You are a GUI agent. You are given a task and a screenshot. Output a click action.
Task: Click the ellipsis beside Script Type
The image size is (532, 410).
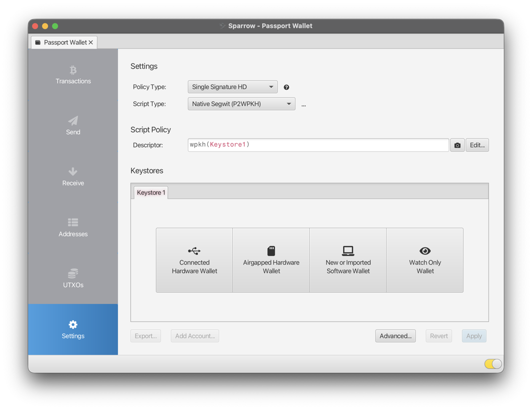pyautogui.click(x=304, y=105)
